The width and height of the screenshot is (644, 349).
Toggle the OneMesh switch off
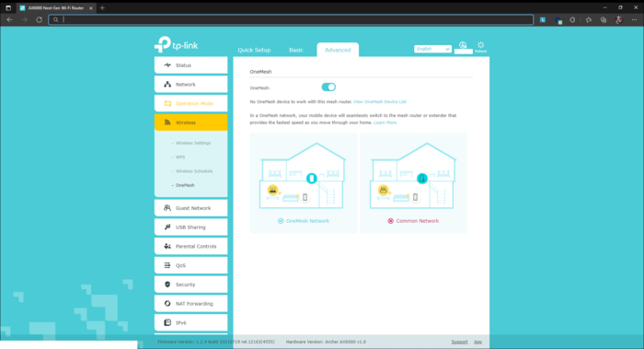328,87
